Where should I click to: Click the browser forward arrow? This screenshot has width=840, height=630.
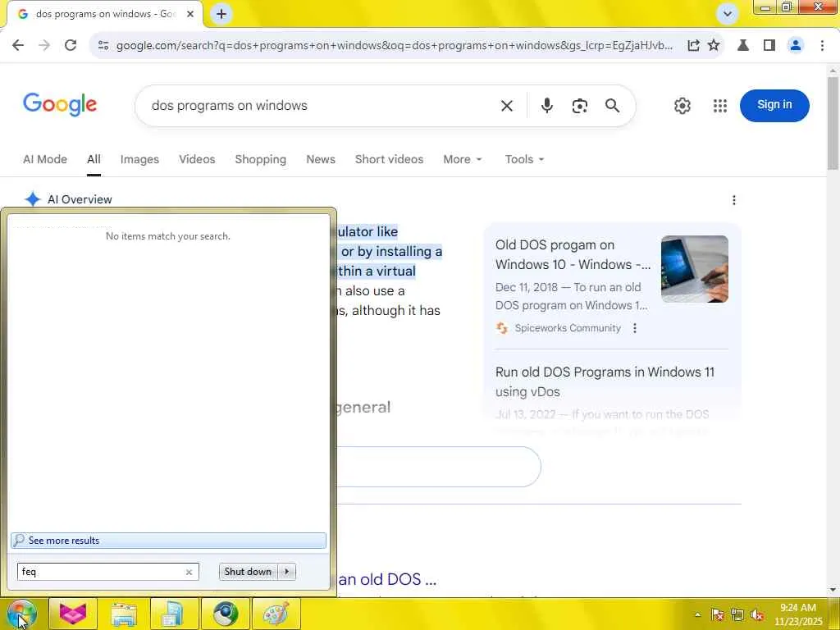44,46
